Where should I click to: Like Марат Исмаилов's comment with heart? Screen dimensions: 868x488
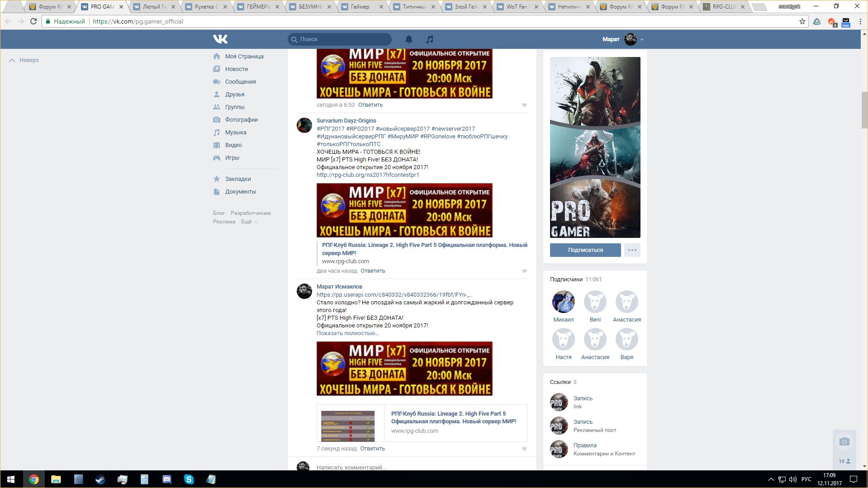524,449
